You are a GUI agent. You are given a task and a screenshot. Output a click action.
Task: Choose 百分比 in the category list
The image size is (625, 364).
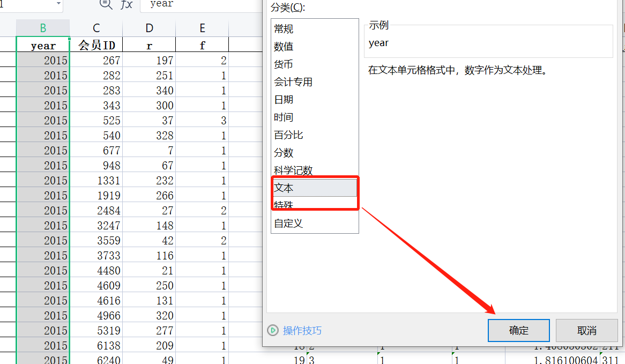click(x=315, y=135)
